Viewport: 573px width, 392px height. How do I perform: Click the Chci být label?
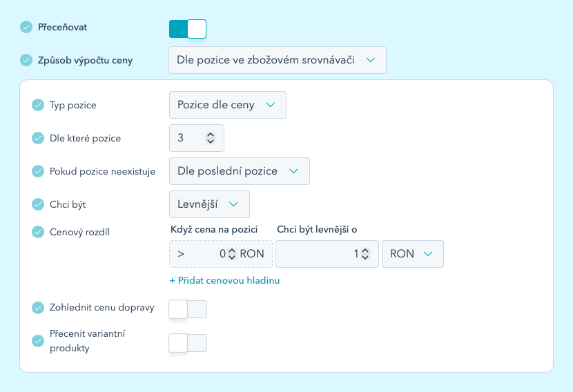(x=68, y=204)
